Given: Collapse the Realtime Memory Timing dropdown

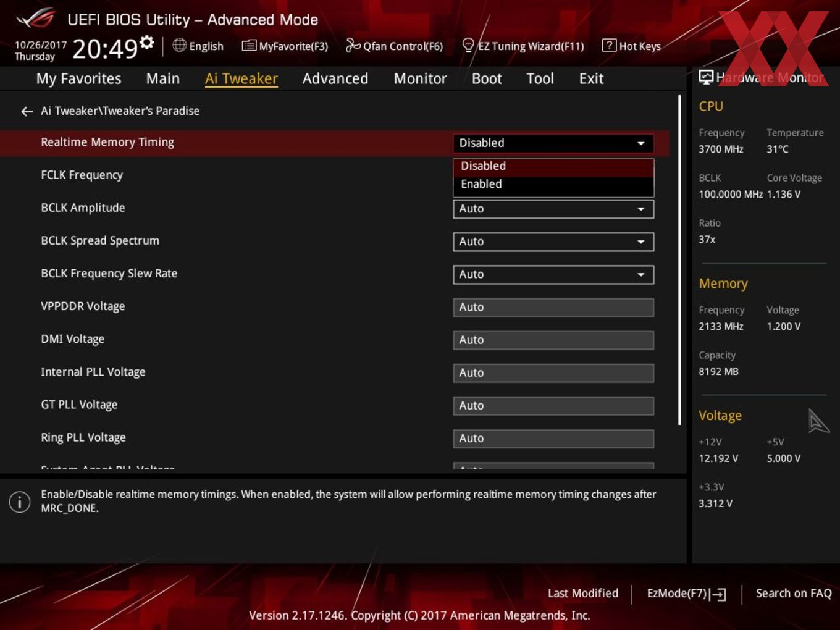Looking at the screenshot, I should click(x=553, y=143).
